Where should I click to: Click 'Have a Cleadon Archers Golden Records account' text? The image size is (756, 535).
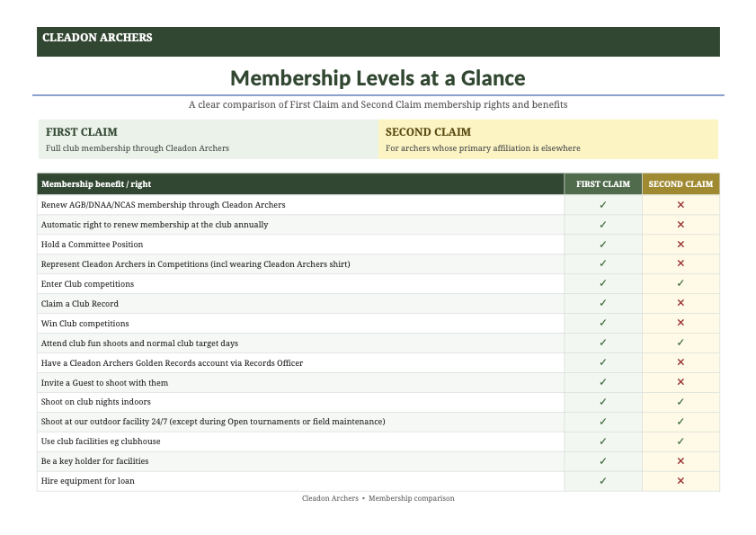[x=172, y=362]
